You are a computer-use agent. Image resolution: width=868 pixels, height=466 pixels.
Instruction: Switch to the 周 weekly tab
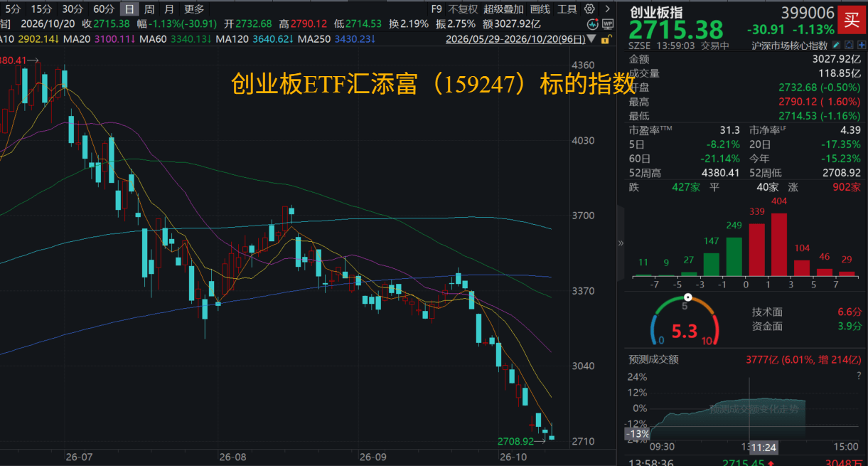click(149, 9)
